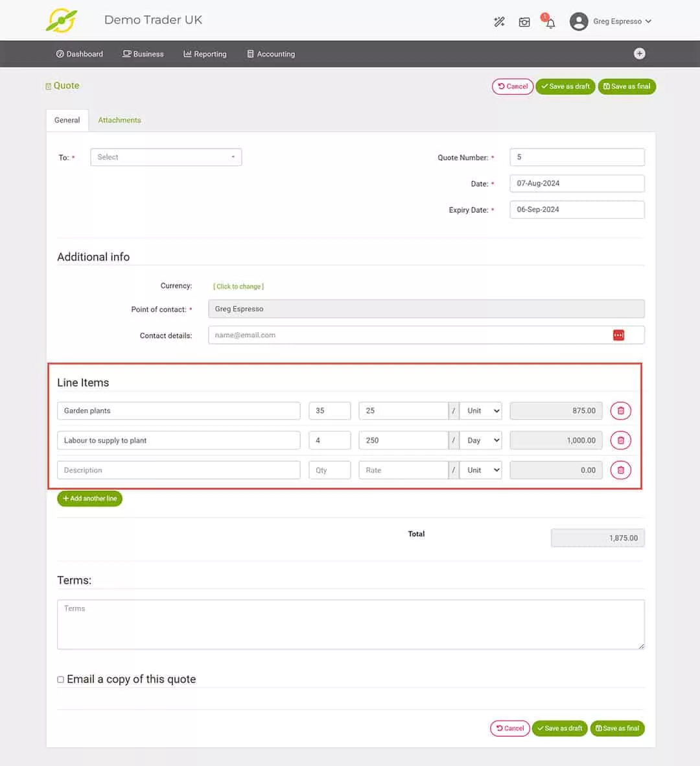The image size is (700, 766).
Task: Open the Unit dropdown for Garden plants
Action: 481,411
